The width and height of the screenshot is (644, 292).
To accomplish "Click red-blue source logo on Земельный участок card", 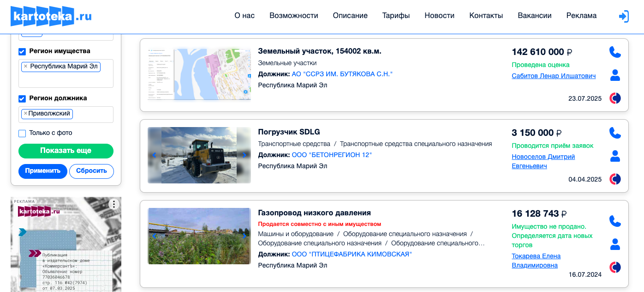I will pos(615,98).
